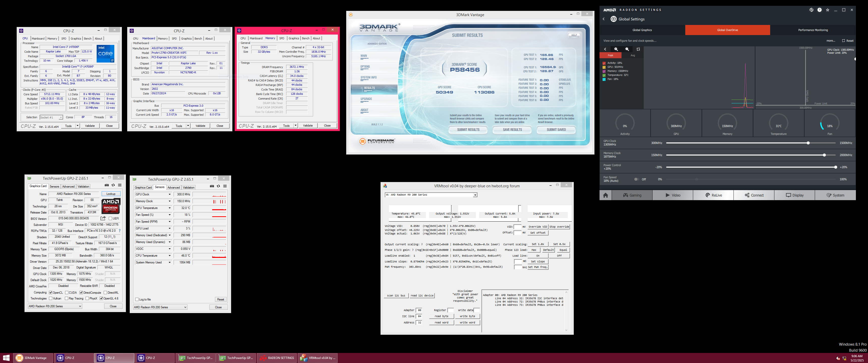The width and height of the screenshot is (868, 363).
Task: Toggle the OpenCL checkbox in GPU-Z
Action: point(50,293)
